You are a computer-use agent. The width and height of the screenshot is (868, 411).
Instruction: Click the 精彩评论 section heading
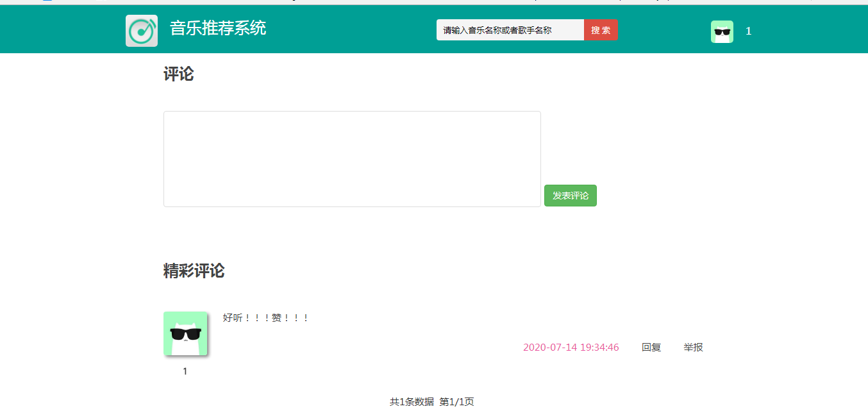194,270
